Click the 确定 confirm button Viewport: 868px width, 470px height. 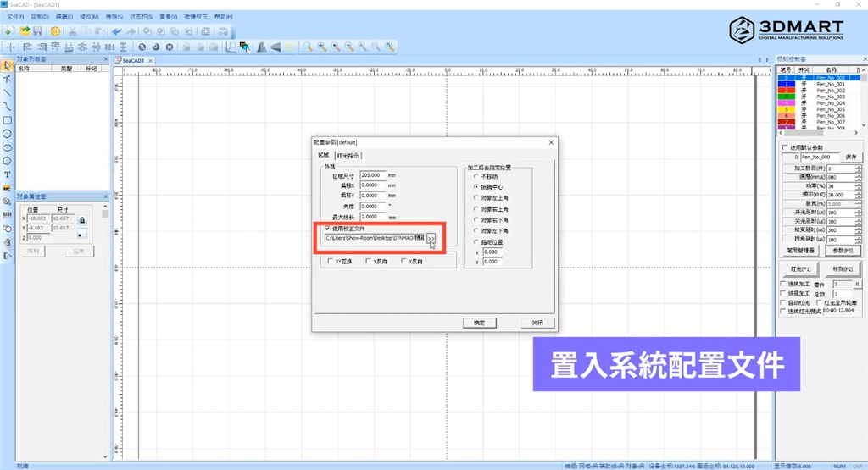pyautogui.click(x=479, y=323)
